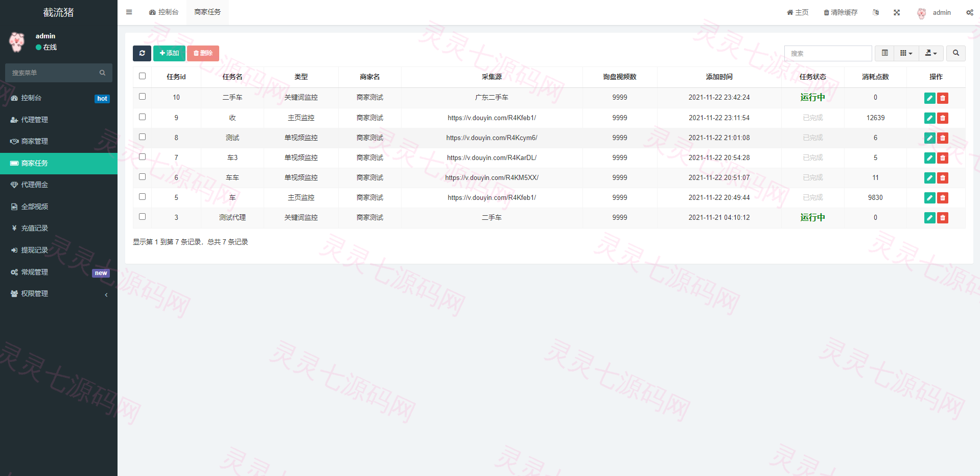Toggle card view button in toolbar
Viewport: 980px width, 476px height.
pyautogui.click(x=884, y=53)
